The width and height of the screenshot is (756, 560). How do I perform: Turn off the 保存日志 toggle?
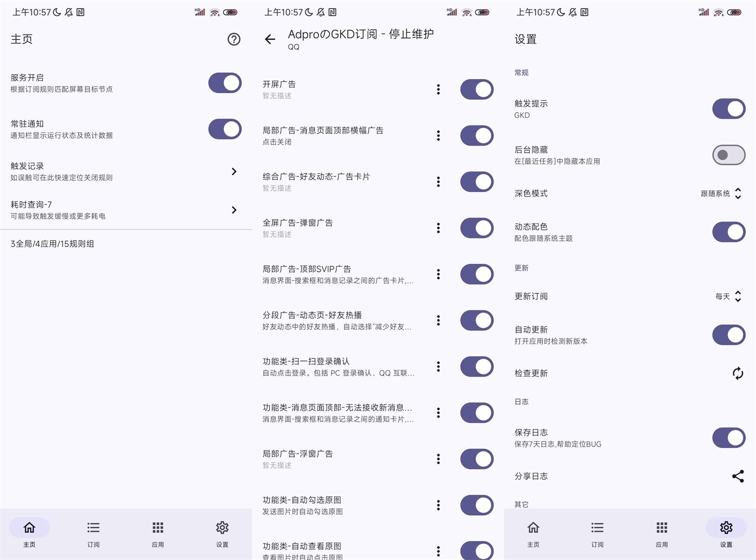728,438
